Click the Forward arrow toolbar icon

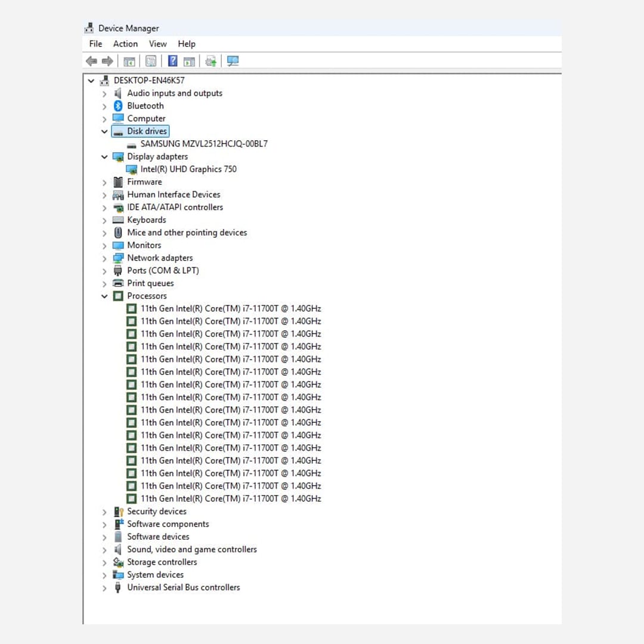107,61
